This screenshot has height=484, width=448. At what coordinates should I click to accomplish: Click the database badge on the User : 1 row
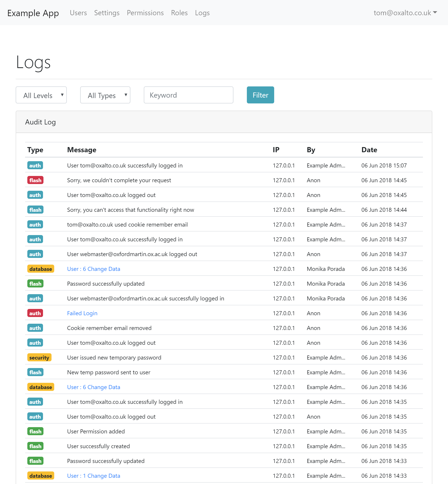click(x=41, y=475)
